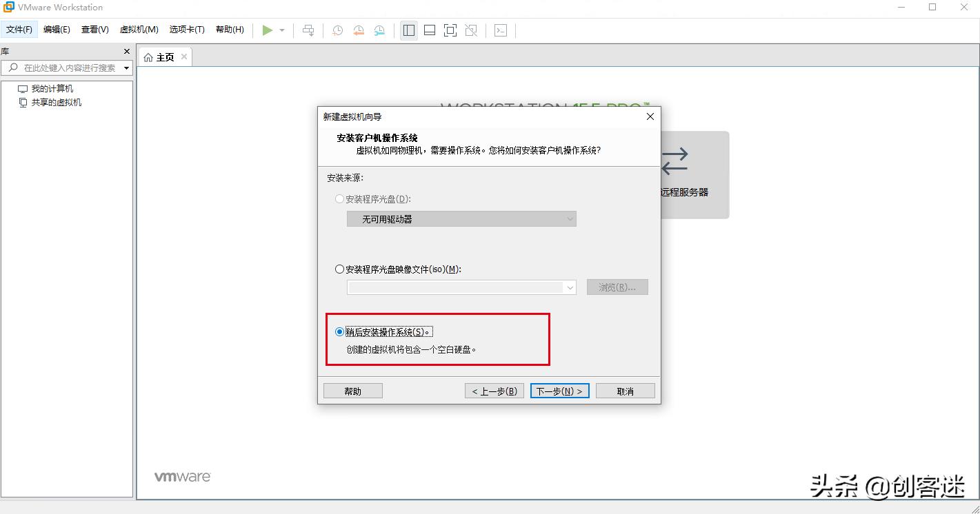Click the Enter Full Screen icon

point(450,30)
